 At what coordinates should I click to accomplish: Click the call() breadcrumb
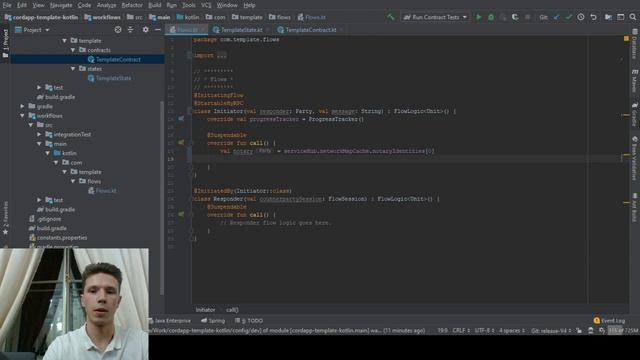232,310
